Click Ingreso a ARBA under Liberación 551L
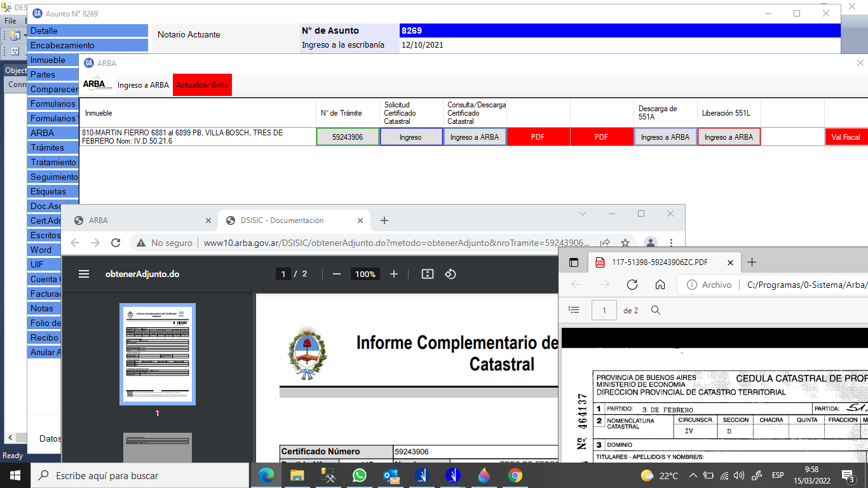The image size is (868, 488). tap(728, 137)
